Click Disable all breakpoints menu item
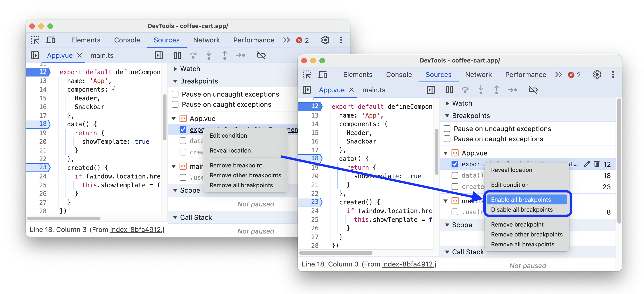This screenshot has width=644, height=294. (x=521, y=210)
